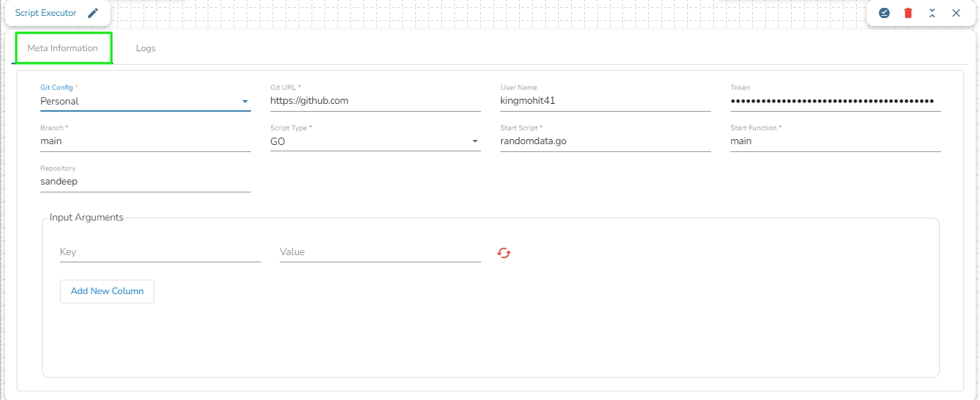
Task: Switch to the Logs tab
Action: [x=146, y=48]
